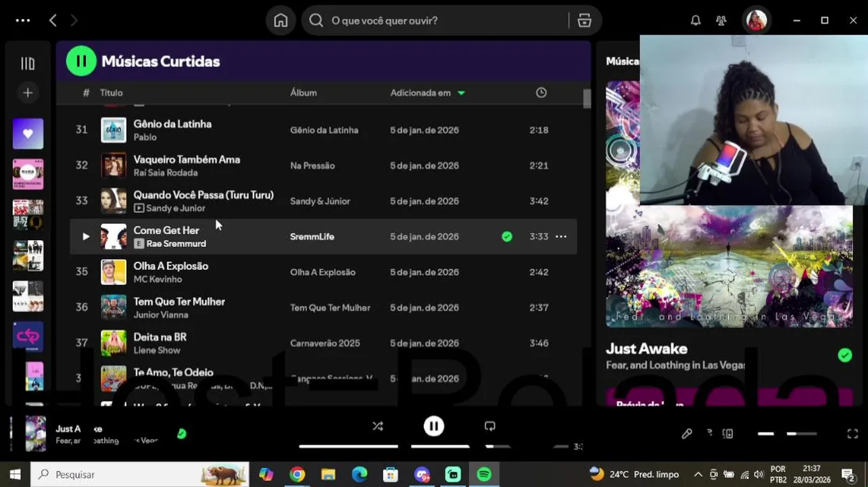Open artist link 'MC Kevinho'
The height and width of the screenshot is (487, 868).
click(158, 279)
